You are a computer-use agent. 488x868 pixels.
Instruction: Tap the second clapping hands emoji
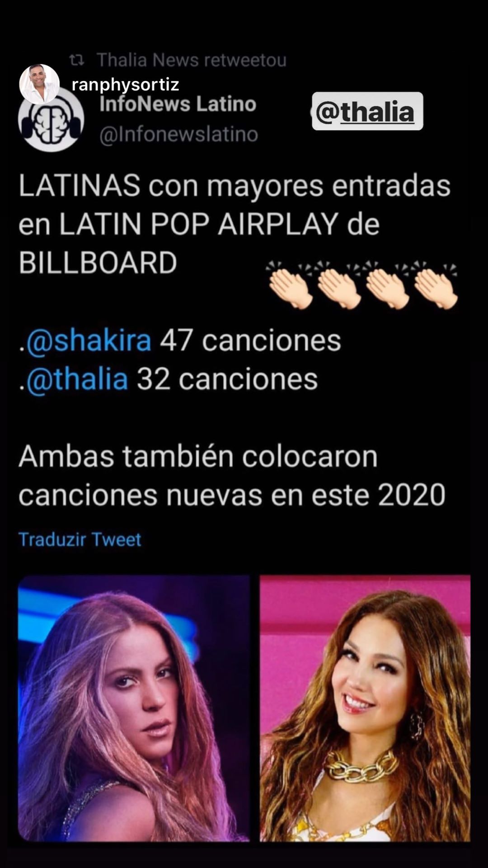pos(338,284)
